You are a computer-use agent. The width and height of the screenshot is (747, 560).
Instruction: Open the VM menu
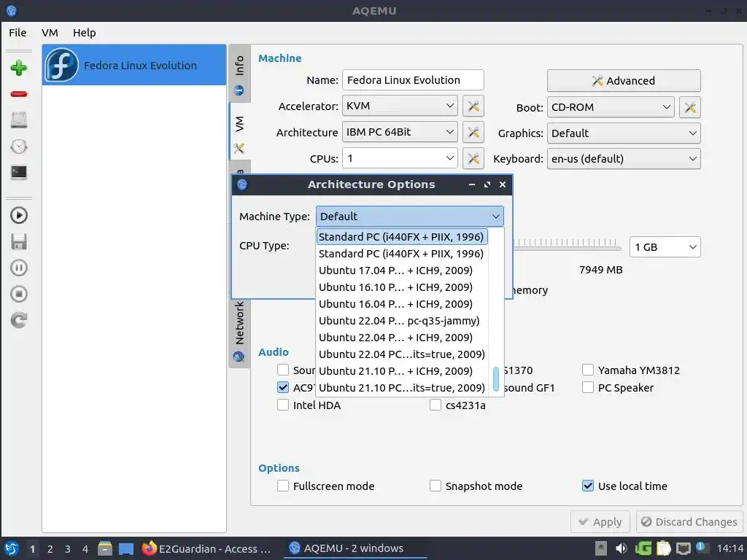50,32
